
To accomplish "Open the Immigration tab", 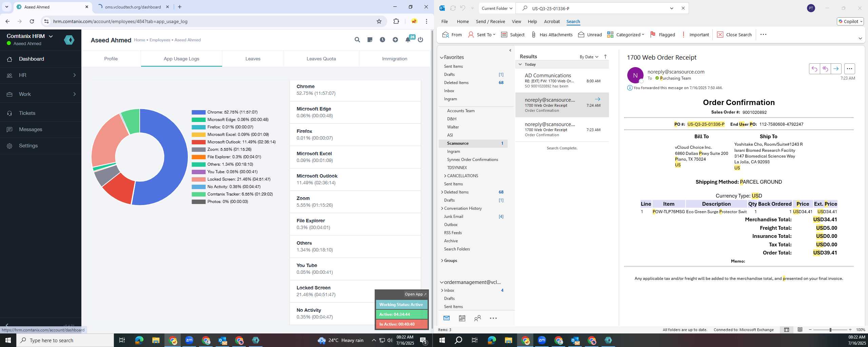I will point(395,59).
